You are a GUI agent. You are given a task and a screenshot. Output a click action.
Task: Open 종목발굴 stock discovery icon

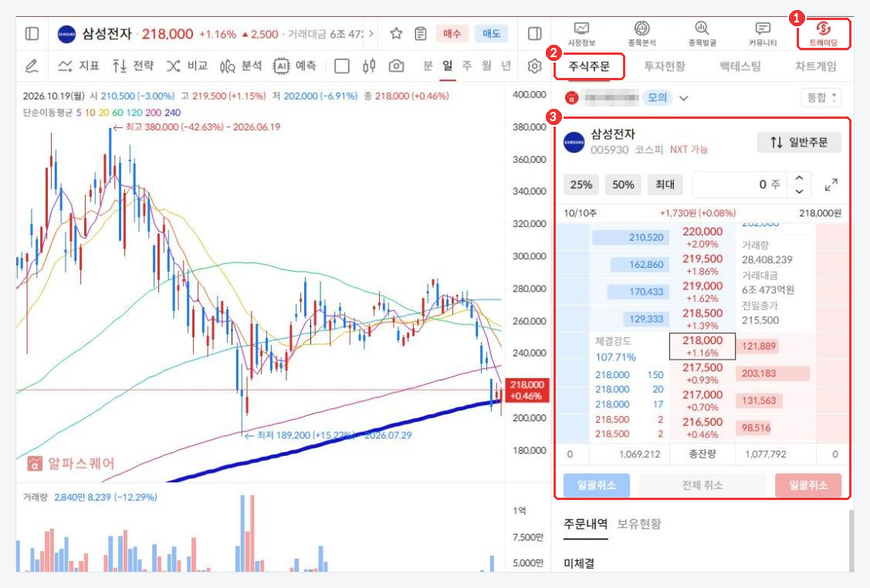702,34
